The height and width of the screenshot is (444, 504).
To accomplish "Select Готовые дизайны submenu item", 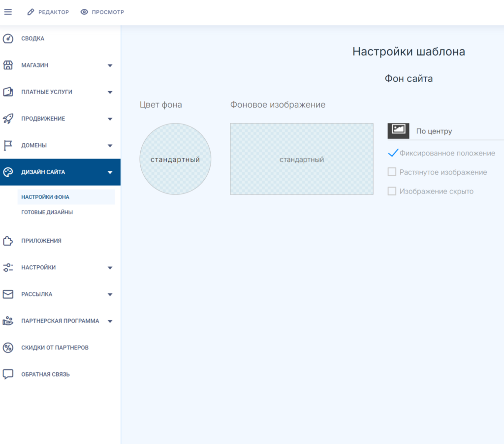I will pyautogui.click(x=47, y=212).
